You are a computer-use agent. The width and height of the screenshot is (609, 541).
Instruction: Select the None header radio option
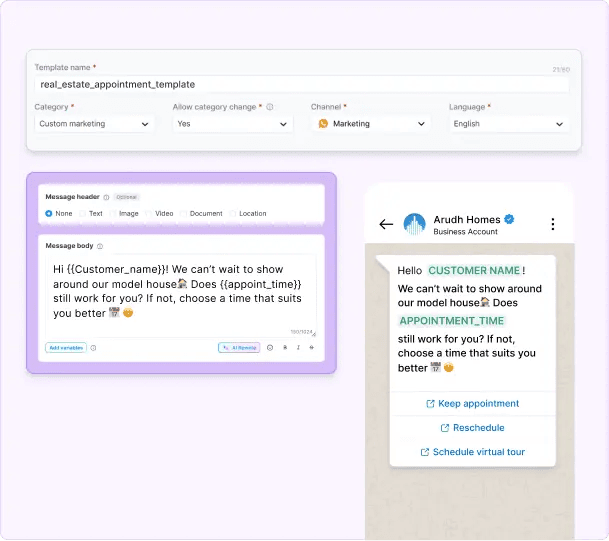(x=49, y=213)
